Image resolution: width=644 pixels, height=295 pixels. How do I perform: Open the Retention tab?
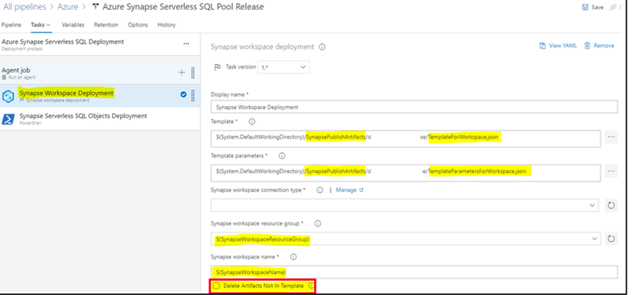coord(106,24)
